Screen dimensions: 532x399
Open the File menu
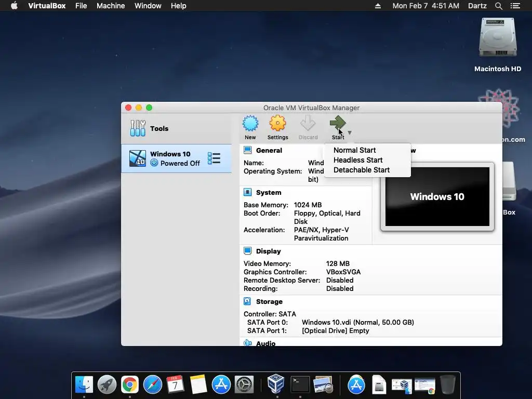pyautogui.click(x=81, y=6)
